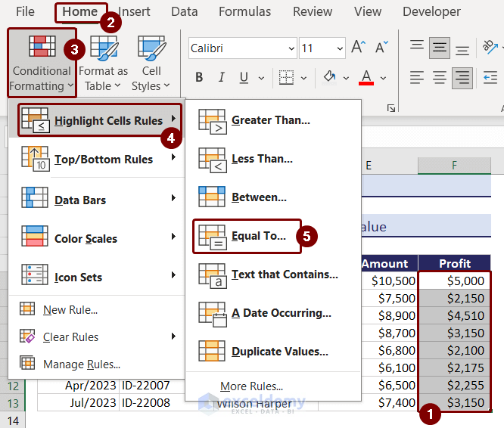Select the $5,000 Profit cell

(x=454, y=281)
